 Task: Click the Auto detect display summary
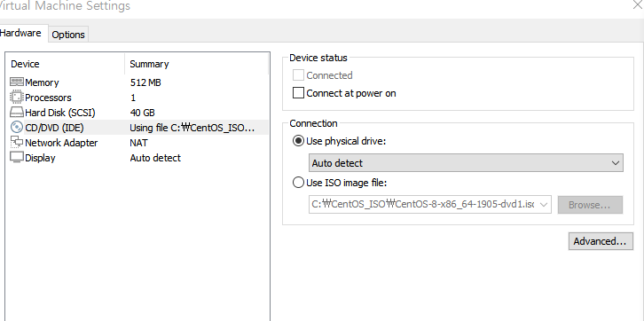155,158
